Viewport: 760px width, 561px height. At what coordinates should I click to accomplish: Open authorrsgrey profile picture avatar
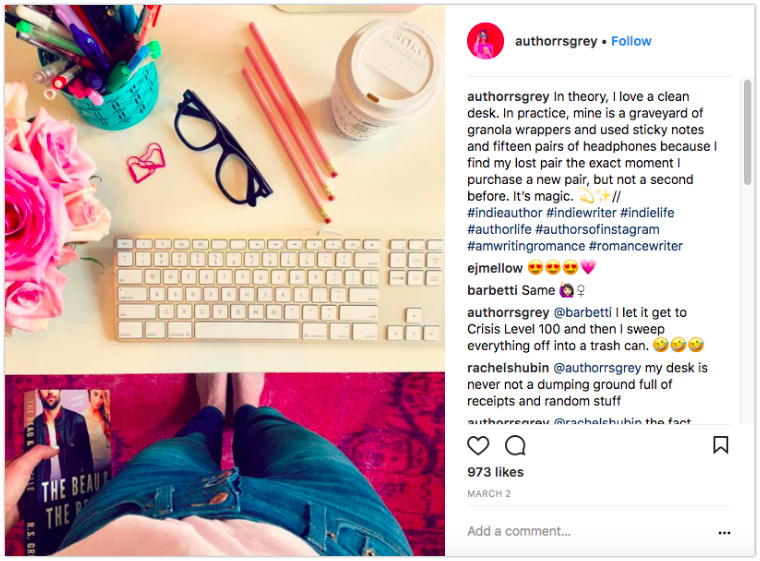[x=485, y=41]
